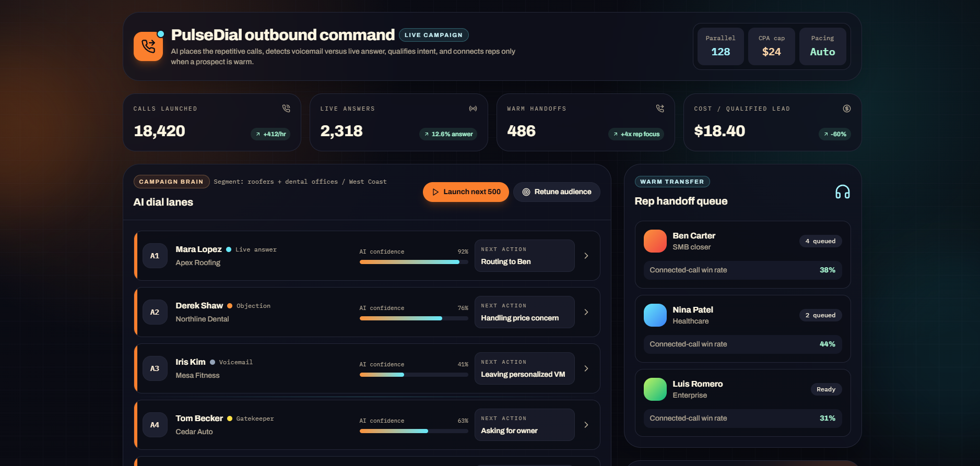The height and width of the screenshot is (466, 980).
Task: Click the 'Objection' status label
Action: coord(253,306)
